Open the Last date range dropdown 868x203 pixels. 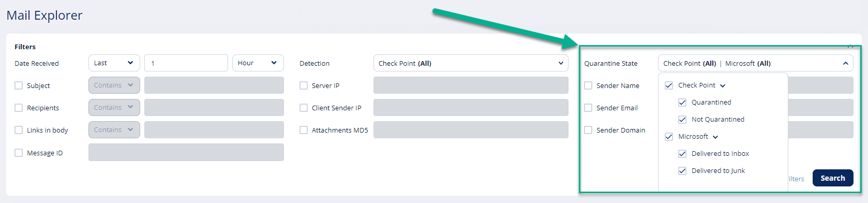(x=114, y=63)
